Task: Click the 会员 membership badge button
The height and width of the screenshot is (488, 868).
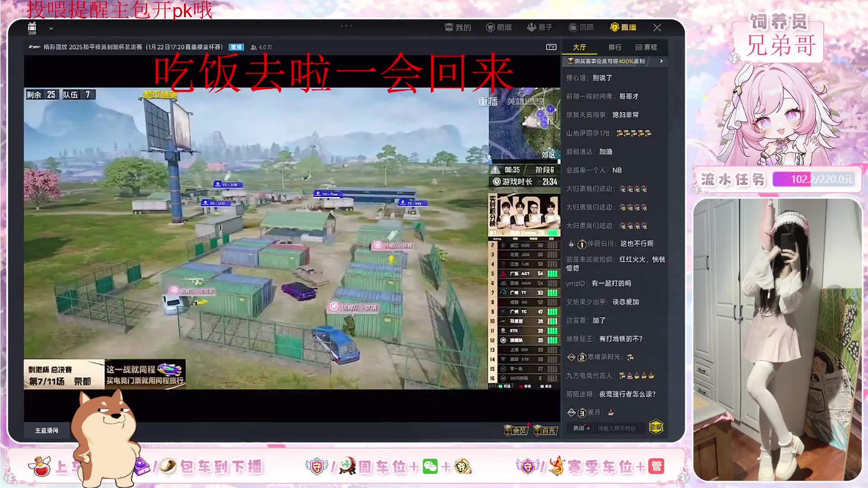Action: click(516, 430)
